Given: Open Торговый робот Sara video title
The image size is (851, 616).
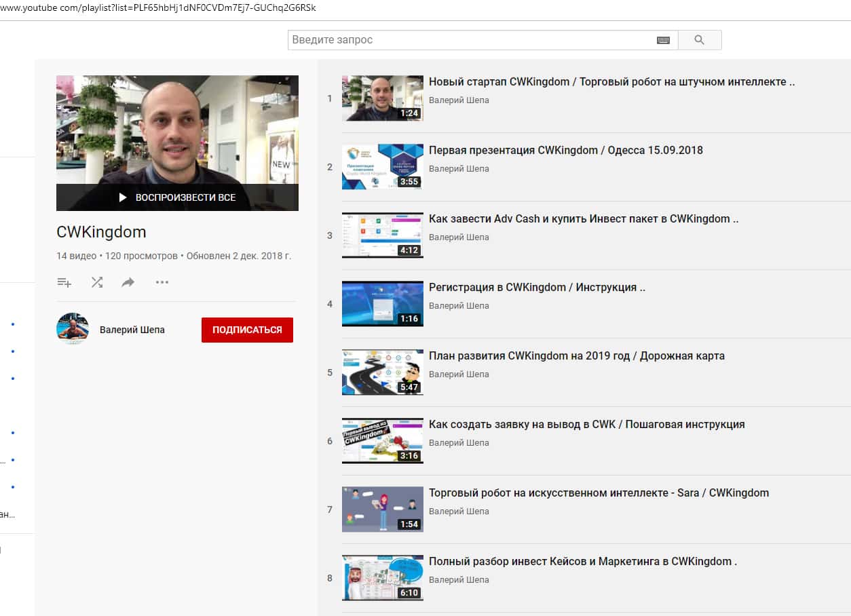Looking at the screenshot, I should click(x=599, y=493).
